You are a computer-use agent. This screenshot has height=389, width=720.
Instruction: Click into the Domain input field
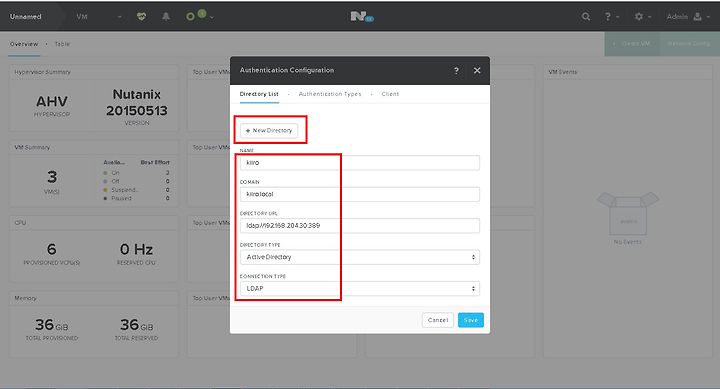360,194
